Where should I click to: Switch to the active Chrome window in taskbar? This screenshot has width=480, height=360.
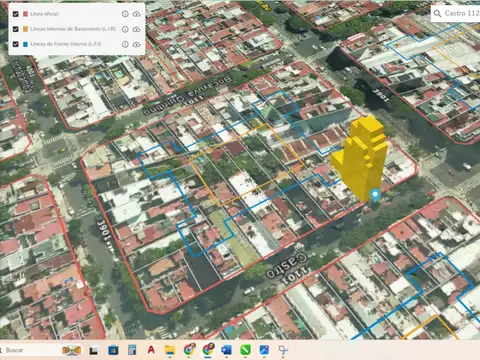[x=208, y=349]
